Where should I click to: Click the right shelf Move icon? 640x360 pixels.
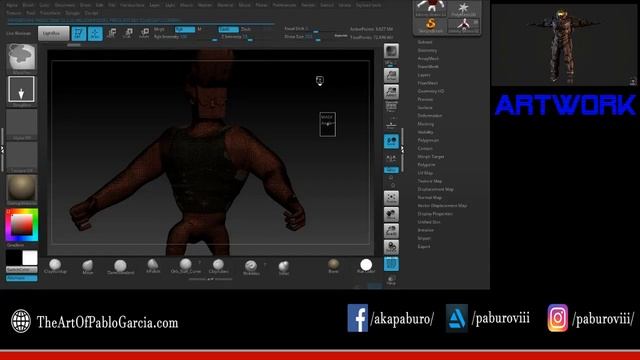point(391,214)
